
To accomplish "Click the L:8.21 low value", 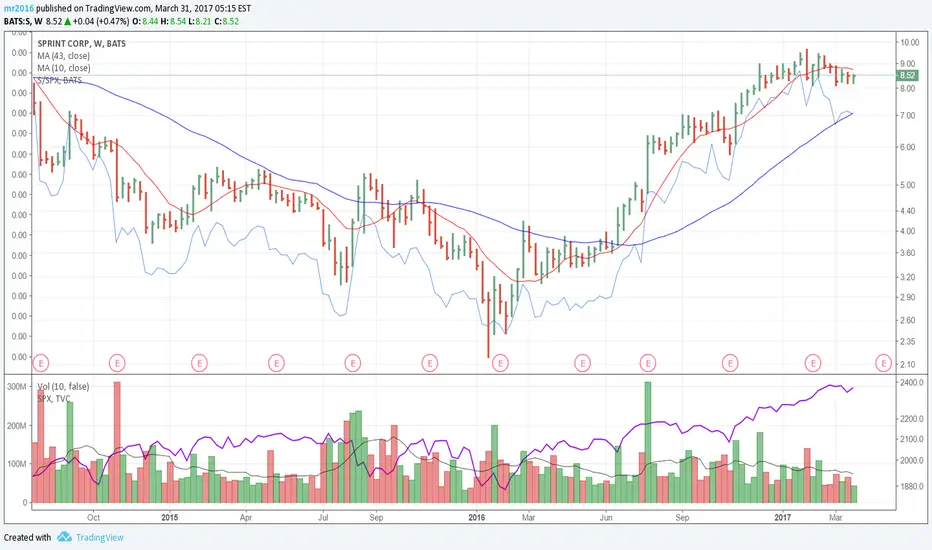I will click(x=200, y=21).
